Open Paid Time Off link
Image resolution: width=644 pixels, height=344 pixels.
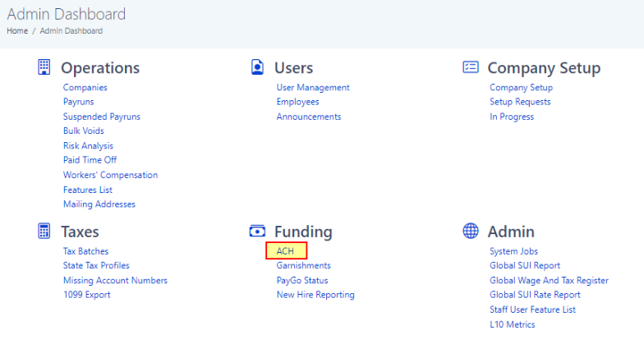(90, 160)
